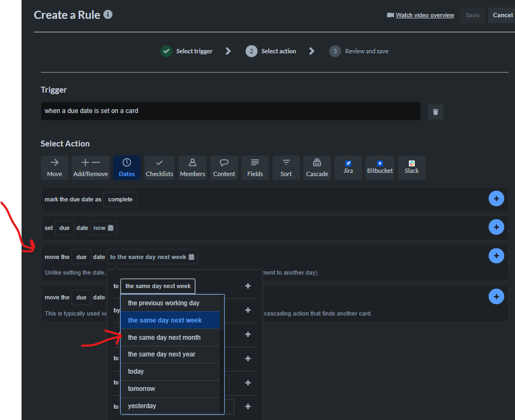Viewport: 515px width, 420px height.
Task: Choose the yesterday option
Action: (x=170, y=406)
